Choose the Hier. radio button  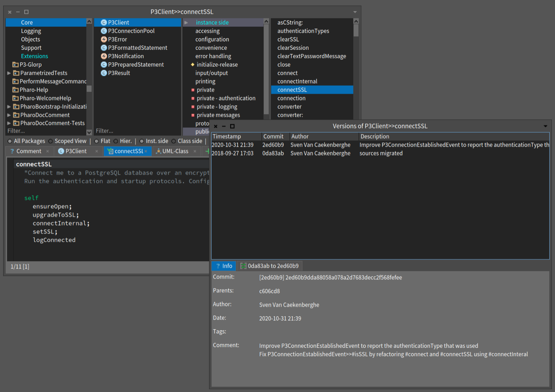(x=116, y=141)
